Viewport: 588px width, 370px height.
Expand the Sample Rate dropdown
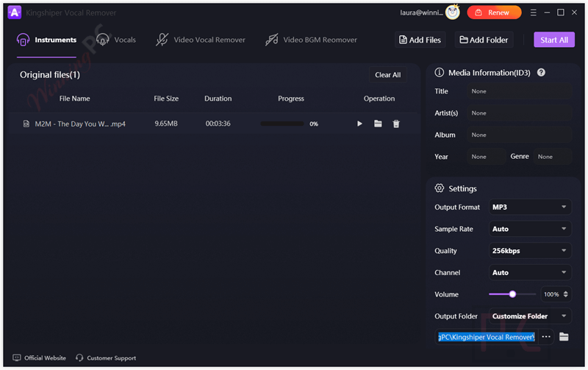pos(530,229)
